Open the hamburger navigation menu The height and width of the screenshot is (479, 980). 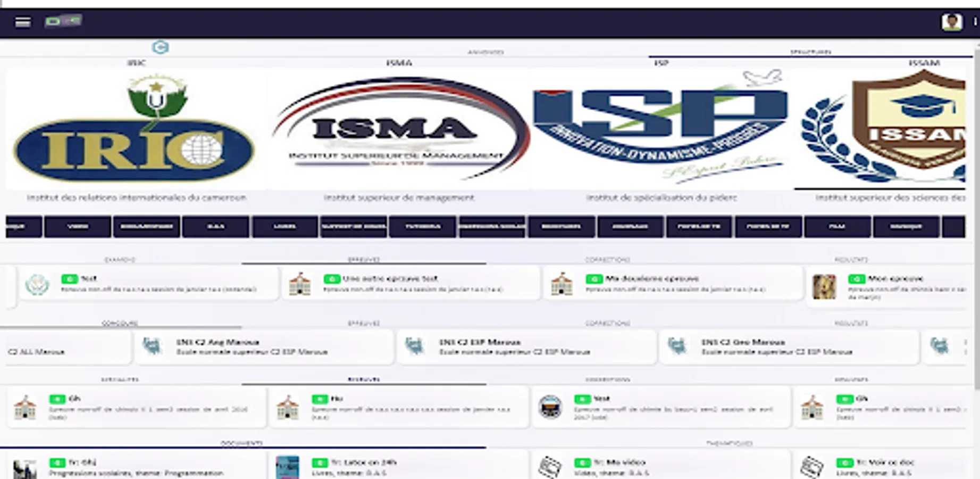[22, 22]
